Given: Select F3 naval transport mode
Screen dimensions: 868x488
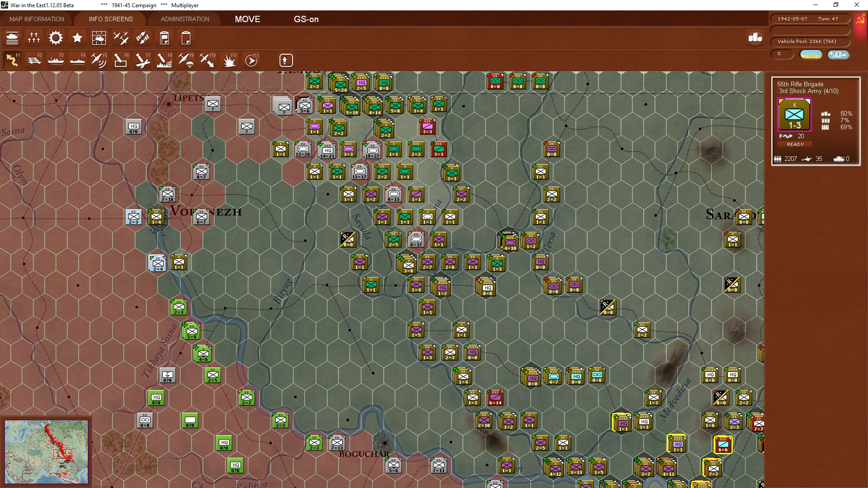Looking at the screenshot, I should 56,60.
